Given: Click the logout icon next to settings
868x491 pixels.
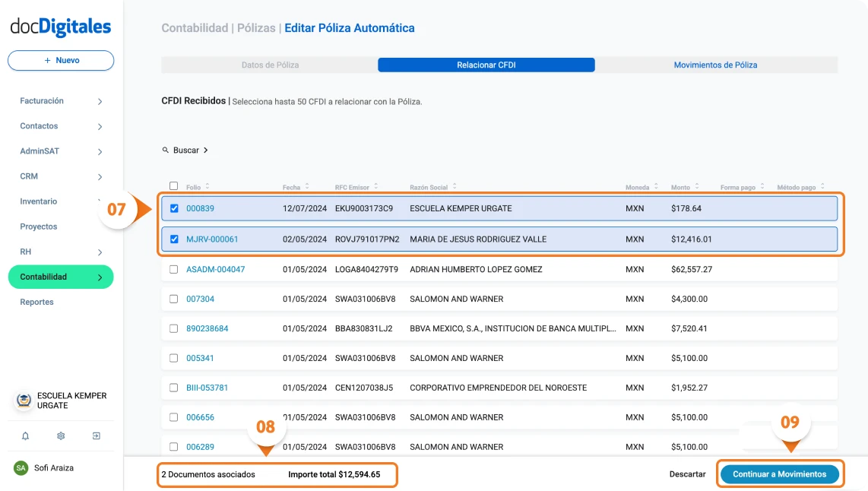Looking at the screenshot, I should click(96, 436).
